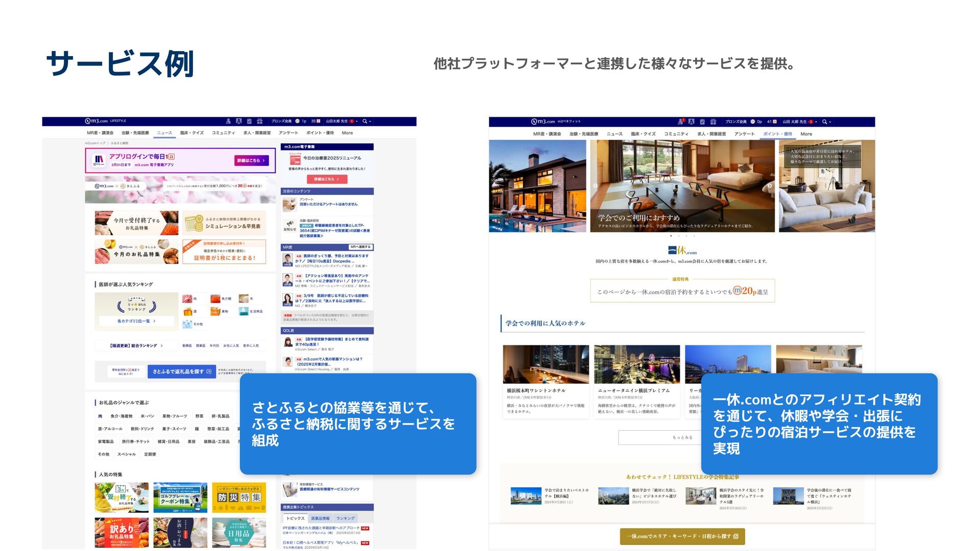Select the 酒 alcohol category icon in ranking
This screenshot has width=980, height=551.
click(x=187, y=311)
